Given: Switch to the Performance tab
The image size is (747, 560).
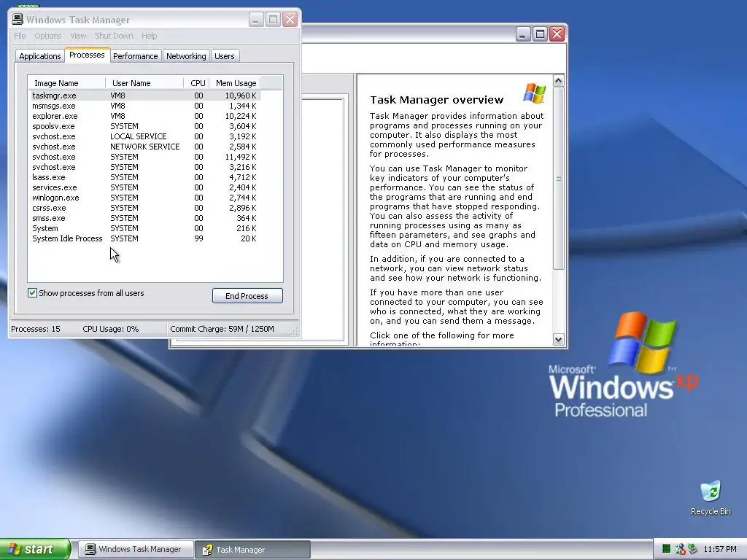Looking at the screenshot, I should coord(135,56).
